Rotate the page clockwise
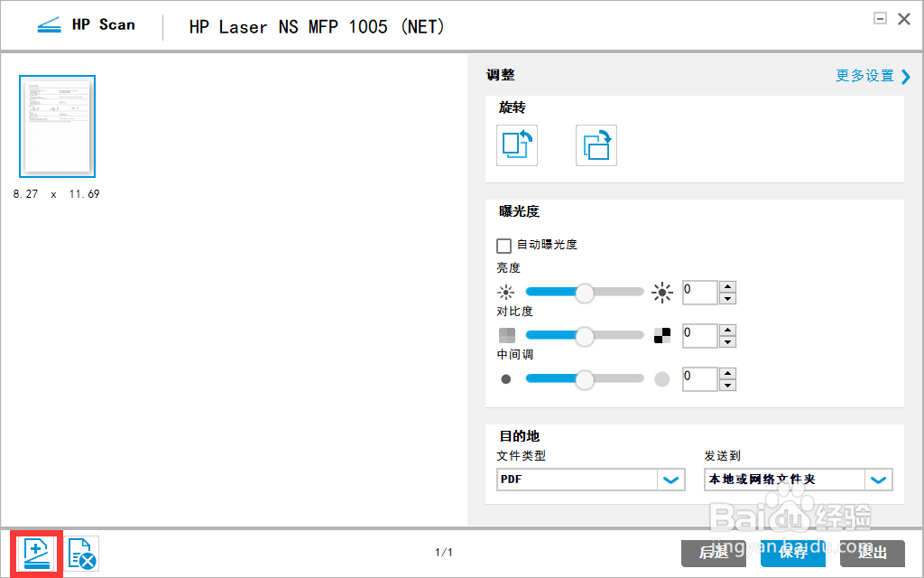Image resolution: width=924 pixels, height=578 pixels. [x=596, y=145]
